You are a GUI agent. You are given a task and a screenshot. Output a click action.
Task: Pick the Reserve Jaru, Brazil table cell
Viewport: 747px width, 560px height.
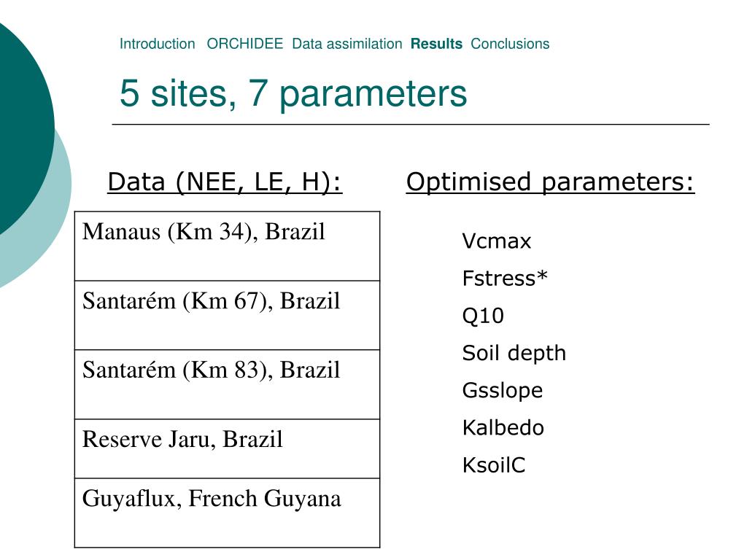[228, 449]
